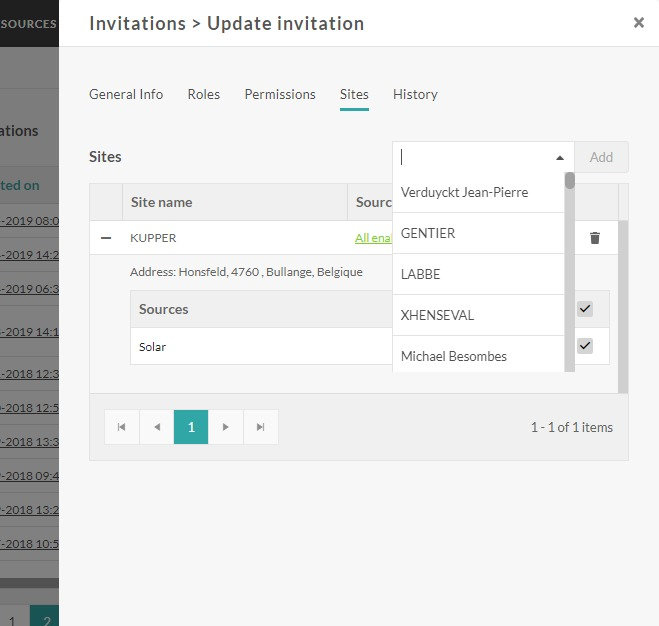Click the All enabled link for KUPPER

pos(373,238)
